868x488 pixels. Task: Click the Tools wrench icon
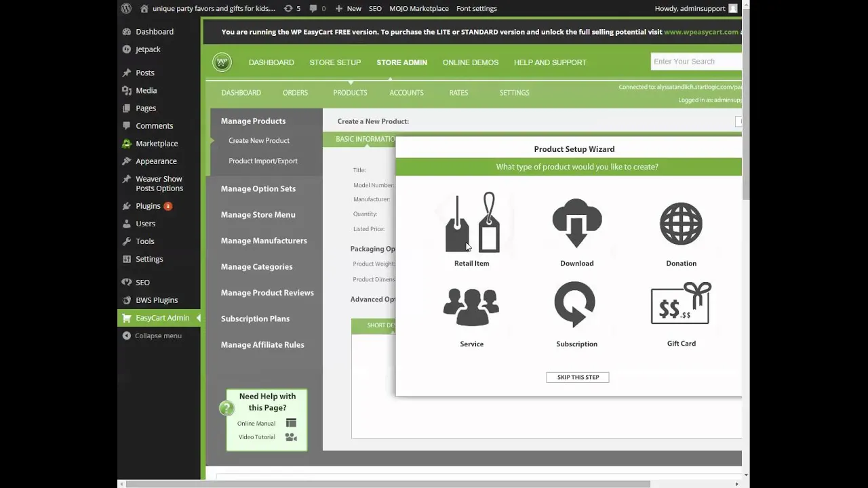click(x=127, y=241)
